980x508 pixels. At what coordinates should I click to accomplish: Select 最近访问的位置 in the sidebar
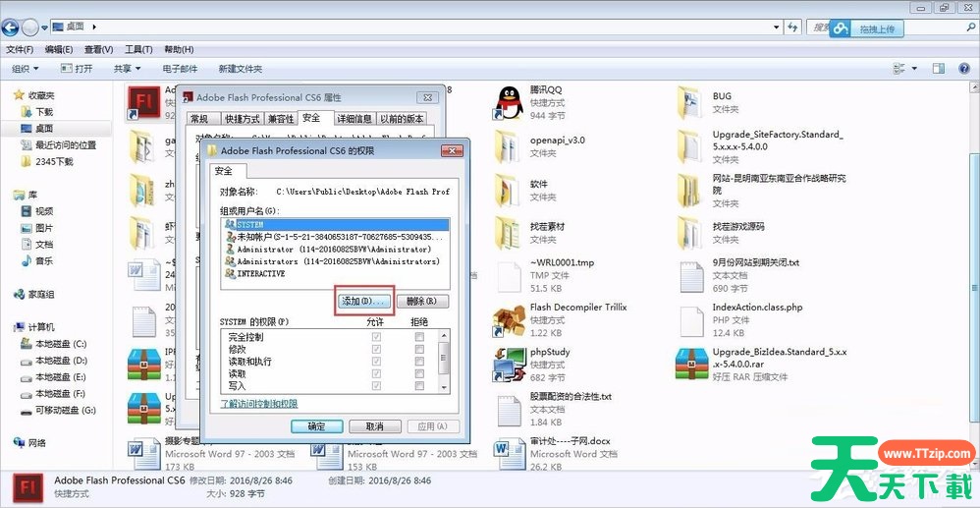(x=58, y=144)
